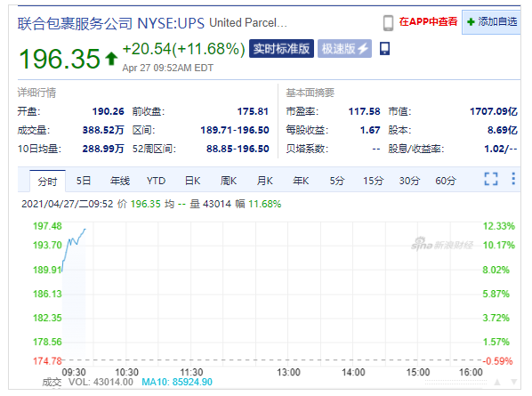532x396 pixels.
Task: Click the 市盈率 value 117.58
Action: (365, 111)
